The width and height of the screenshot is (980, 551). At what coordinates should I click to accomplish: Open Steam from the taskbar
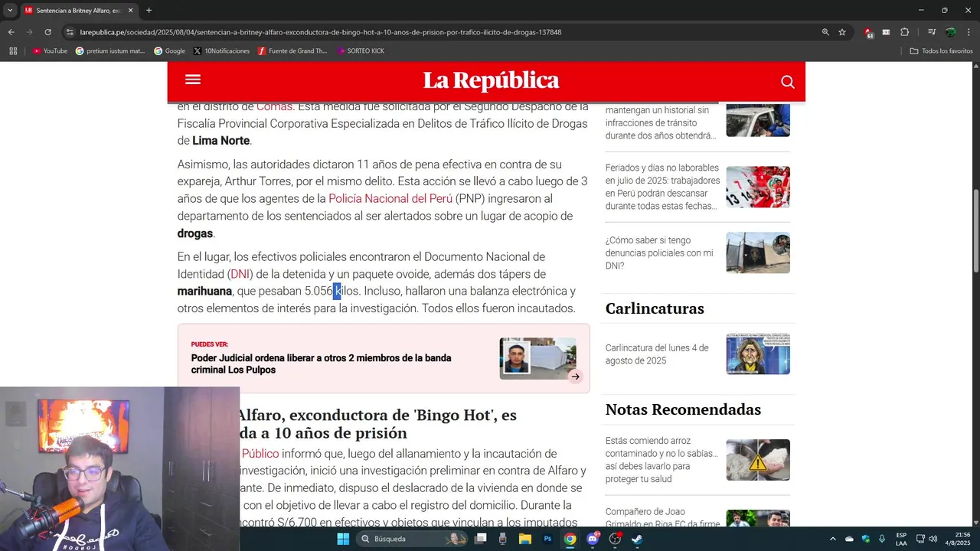click(x=637, y=539)
